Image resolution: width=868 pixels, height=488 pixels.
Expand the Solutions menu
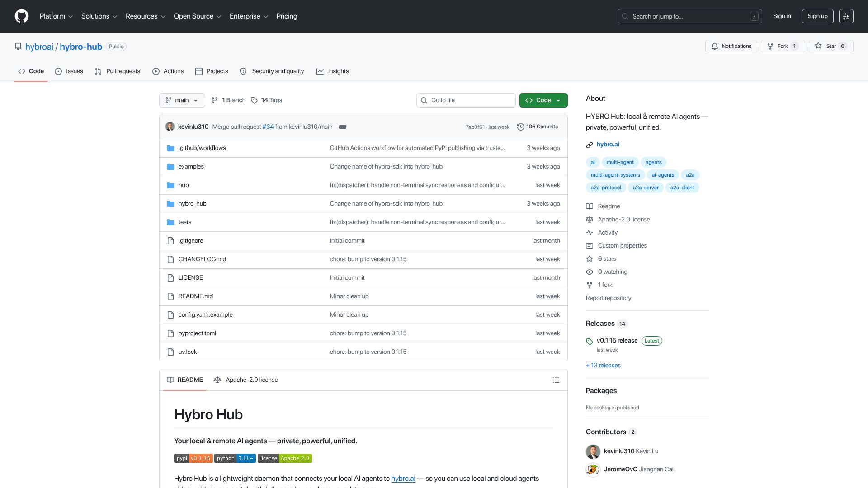point(99,16)
